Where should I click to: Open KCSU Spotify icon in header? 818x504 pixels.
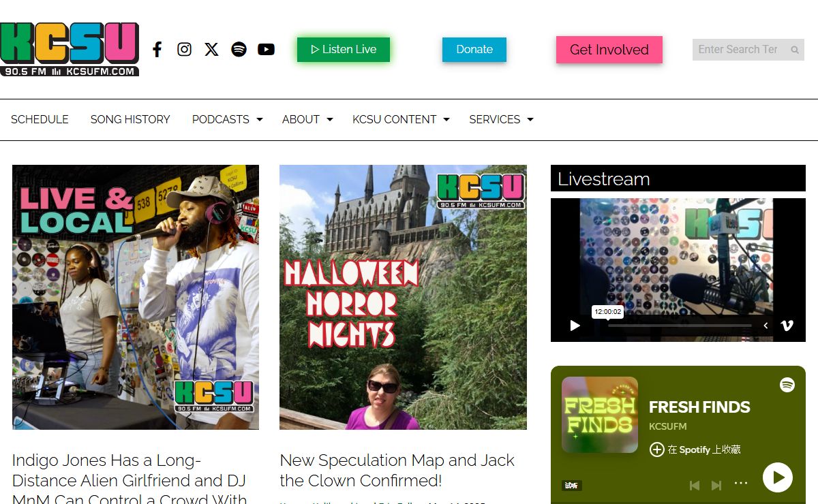pyautogui.click(x=239, y=49)
